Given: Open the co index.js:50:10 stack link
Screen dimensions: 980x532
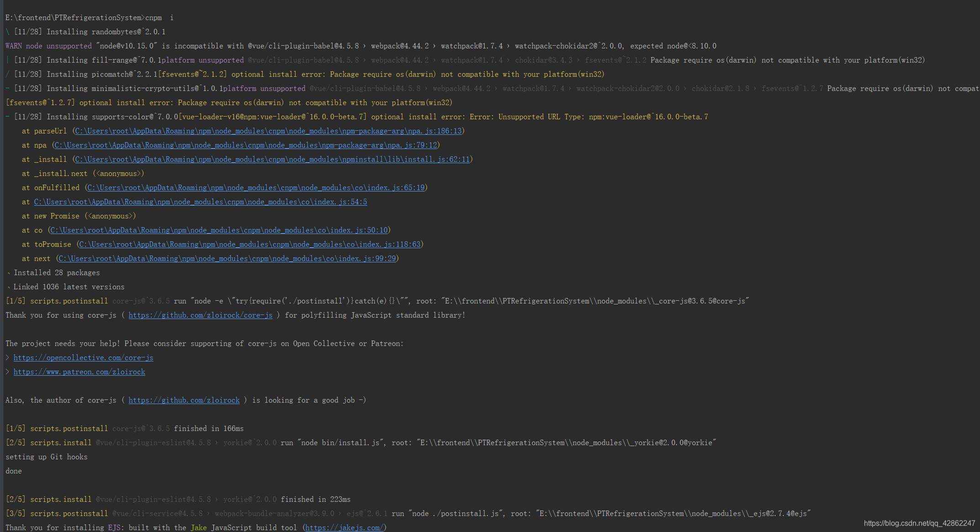Looking at the screenshot, I should pos(219,230).
